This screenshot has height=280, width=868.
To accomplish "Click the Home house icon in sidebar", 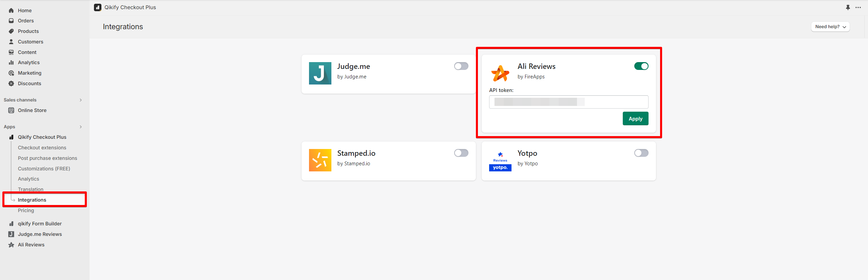I will coord(11,11).
